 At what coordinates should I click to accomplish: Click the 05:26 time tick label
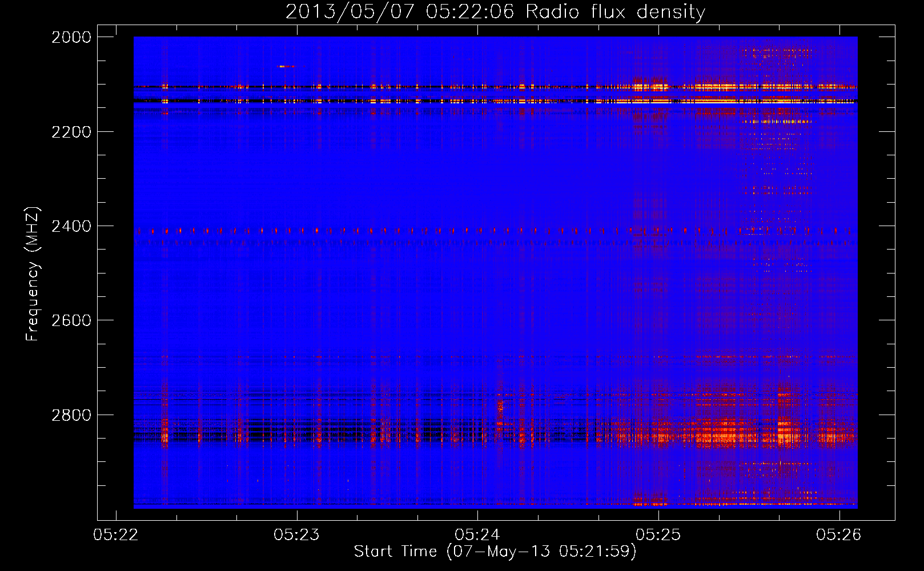click(839, 534)
